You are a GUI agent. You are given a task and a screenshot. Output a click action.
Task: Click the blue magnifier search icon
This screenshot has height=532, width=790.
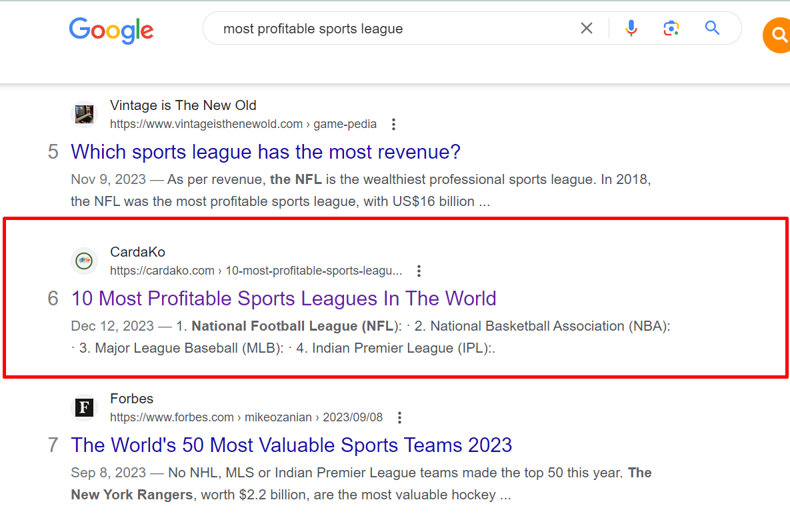(712, 28)
